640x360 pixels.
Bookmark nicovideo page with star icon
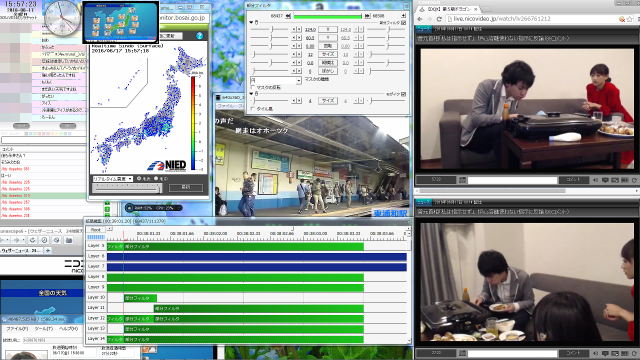tap(630, 19)
